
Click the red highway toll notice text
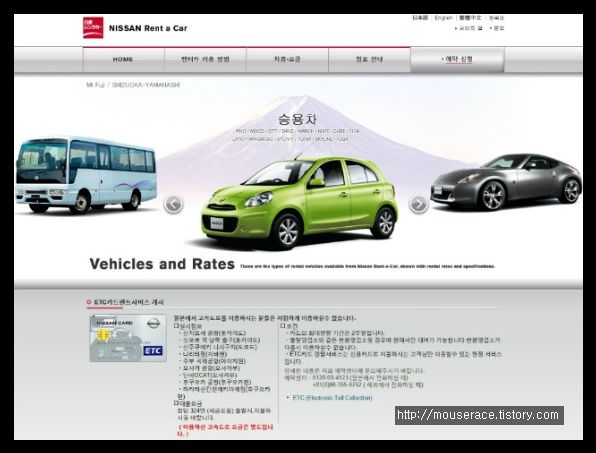[x=226, y=430]
